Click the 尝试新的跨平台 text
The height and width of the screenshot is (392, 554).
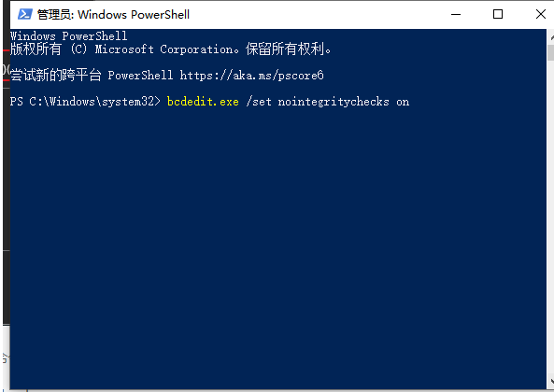point(56,76)
